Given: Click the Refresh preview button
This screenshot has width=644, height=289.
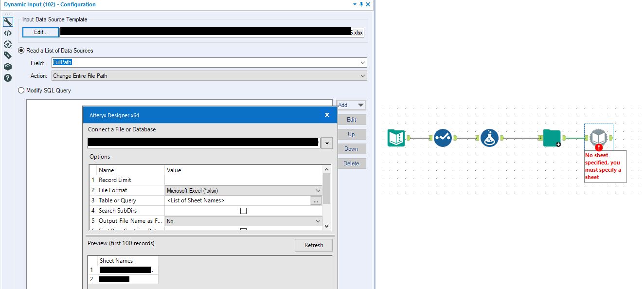Looking at the screenshot, I should click(313, 245).
